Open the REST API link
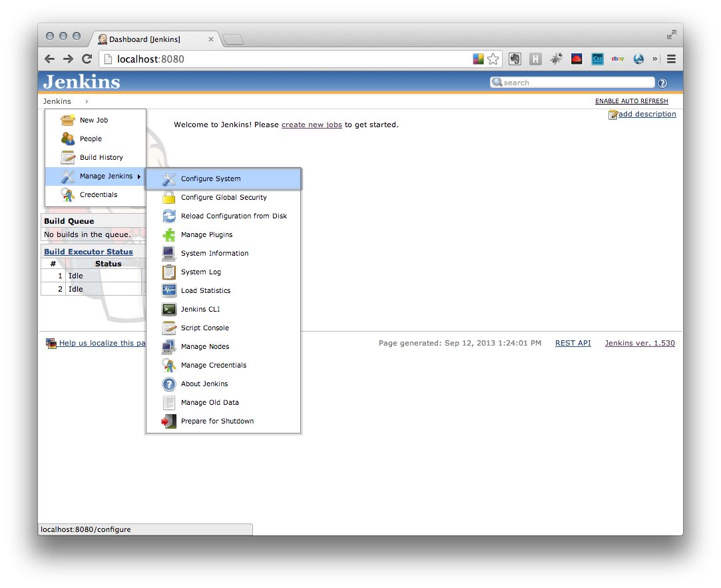 (573, 343)
